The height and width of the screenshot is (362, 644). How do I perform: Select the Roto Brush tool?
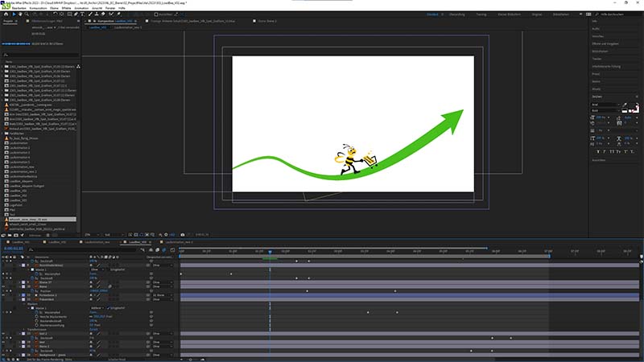(x=111, y=14)
